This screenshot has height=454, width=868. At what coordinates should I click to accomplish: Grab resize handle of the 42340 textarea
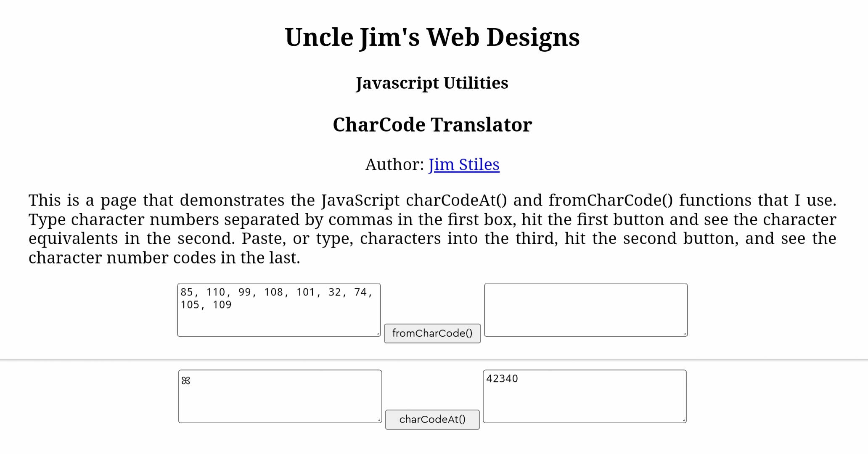(x=684, y=420)
